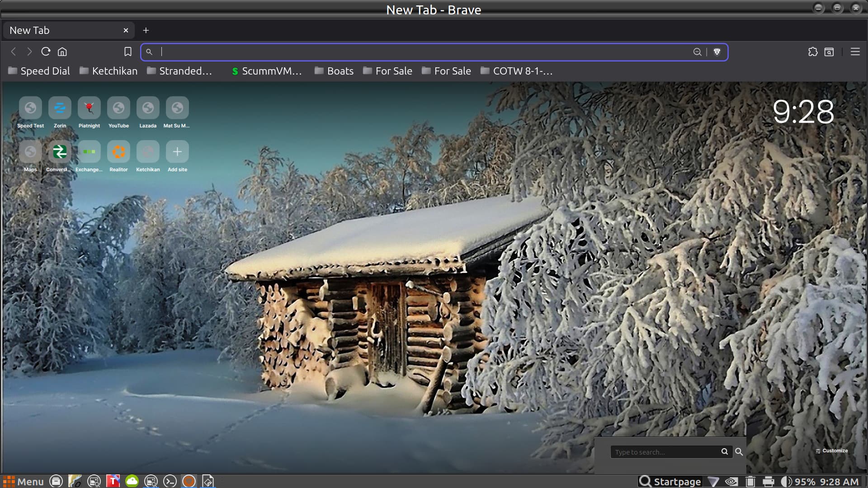Open the Brave hamburger main menu

(855, 52)
